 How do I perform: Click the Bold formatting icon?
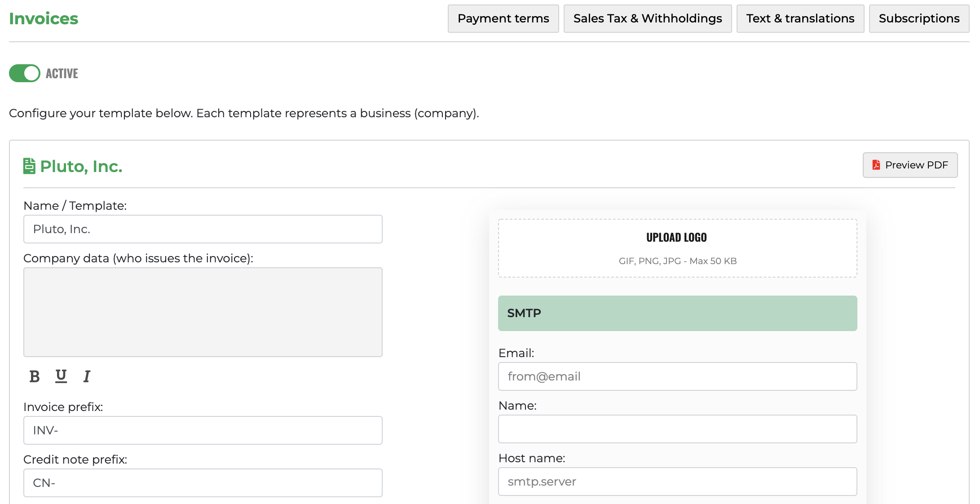[35, 376]
